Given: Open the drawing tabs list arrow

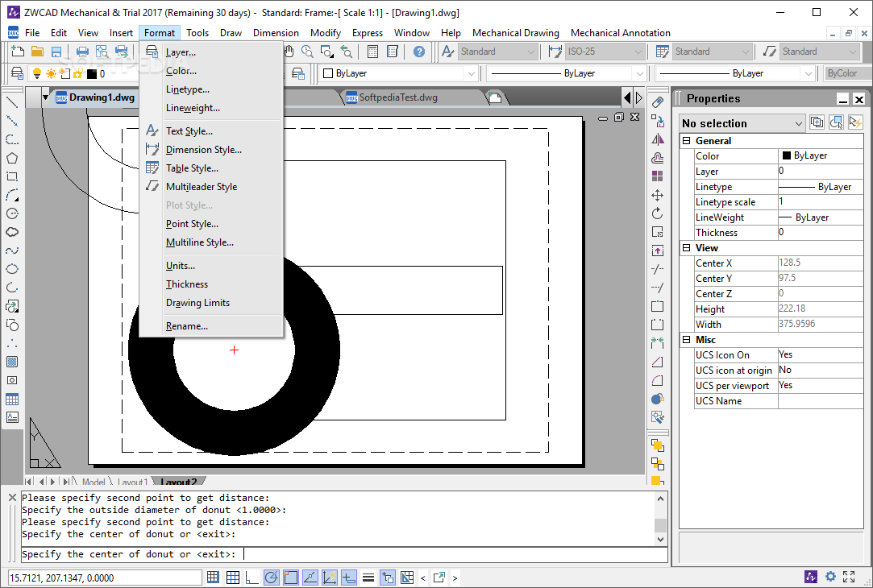Looking at the screenshot, I should [45, 97].
